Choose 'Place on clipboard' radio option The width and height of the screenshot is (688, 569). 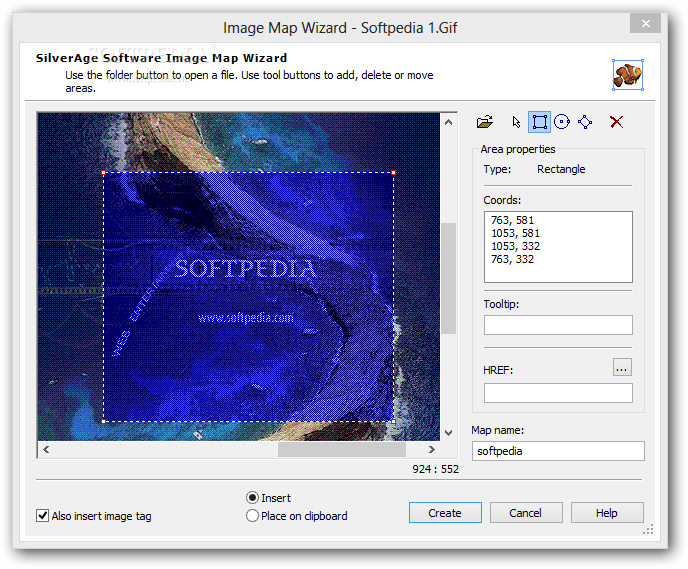[252, 515]
